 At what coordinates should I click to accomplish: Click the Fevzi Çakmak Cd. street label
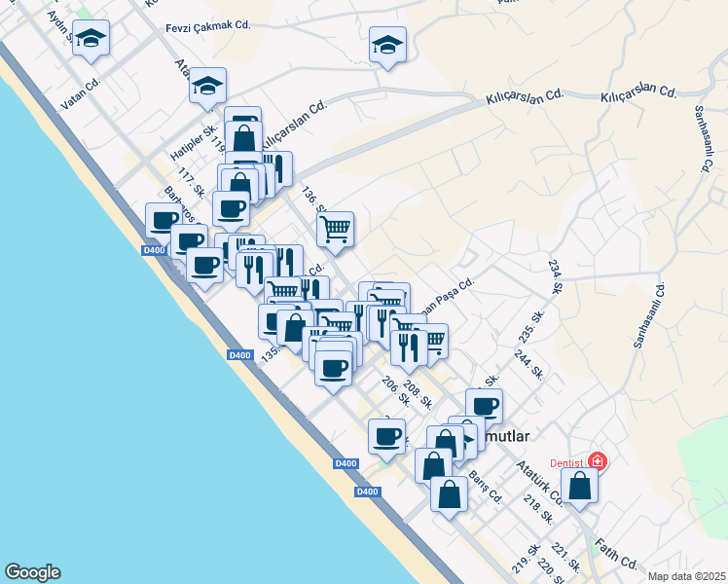208,27
